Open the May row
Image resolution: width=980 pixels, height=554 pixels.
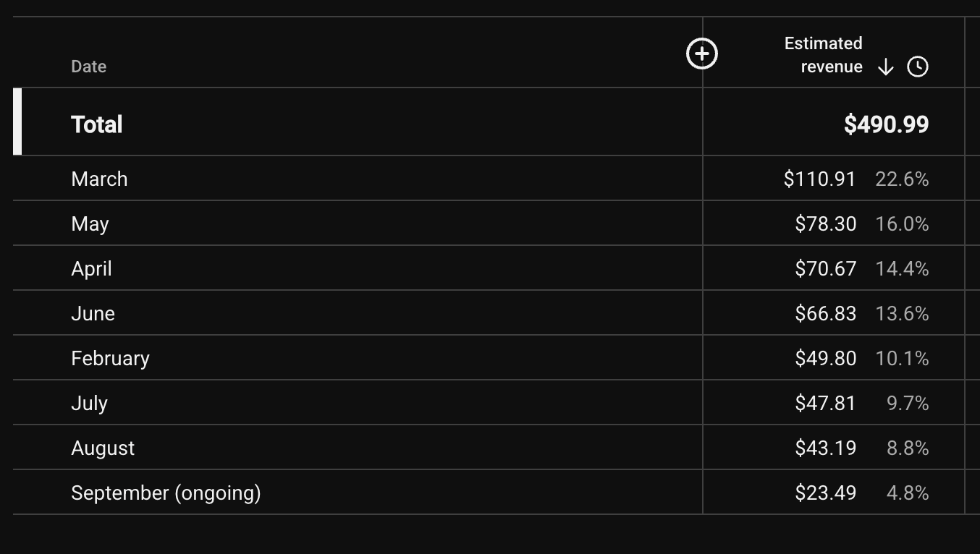(x=489, y=223)
